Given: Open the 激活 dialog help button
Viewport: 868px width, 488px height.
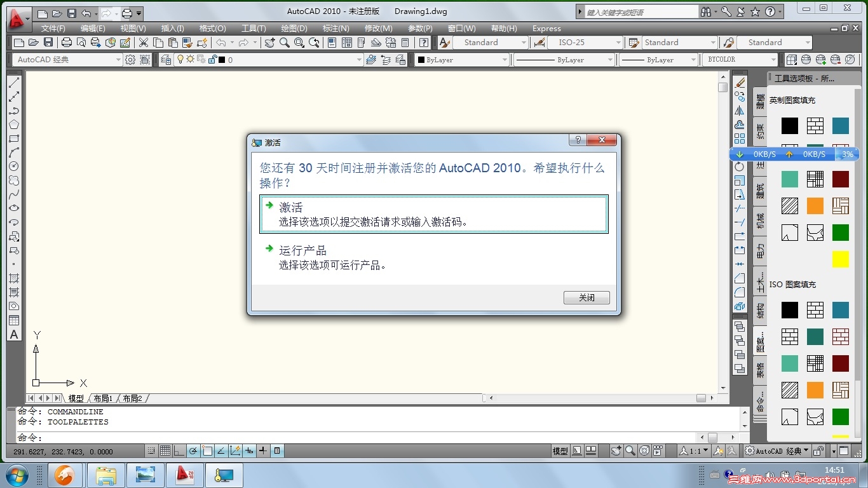Looking at the screenshot, I should coord(578,140).
